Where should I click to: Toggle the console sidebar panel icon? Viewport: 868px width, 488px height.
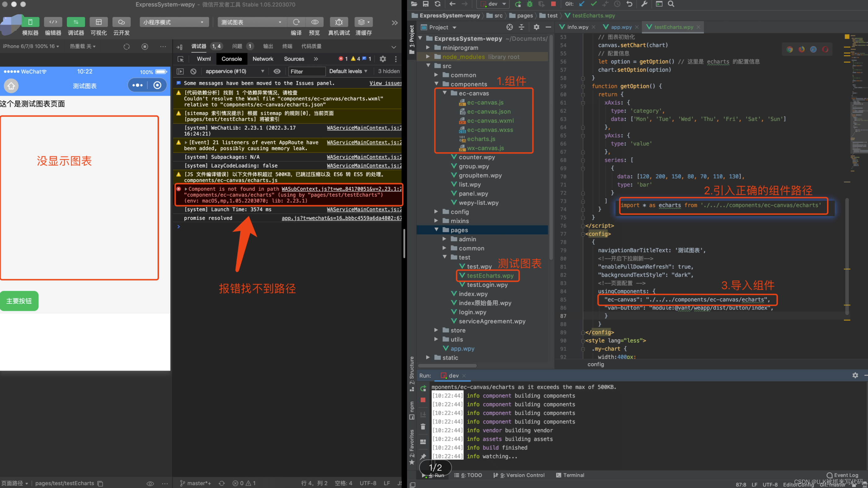[x=180, y=72]
